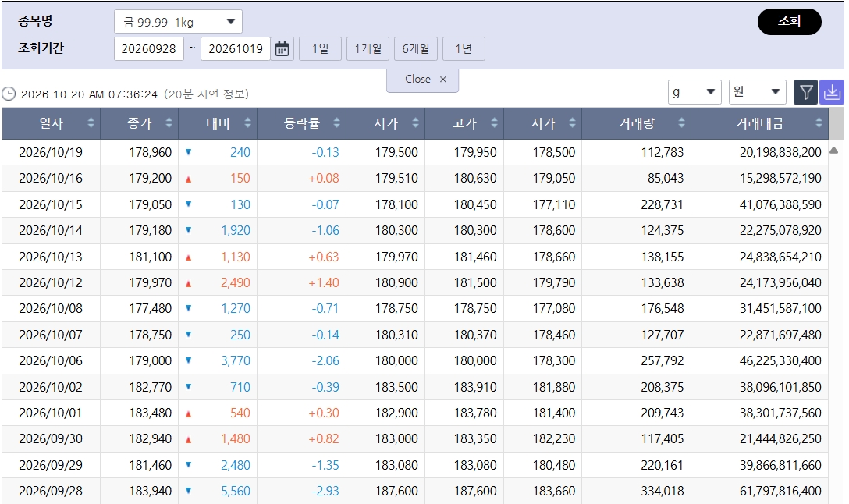Click trade amount 20,198,838,200
The width and height of the screenshot is (849, 504).
[x=780, y=153]
